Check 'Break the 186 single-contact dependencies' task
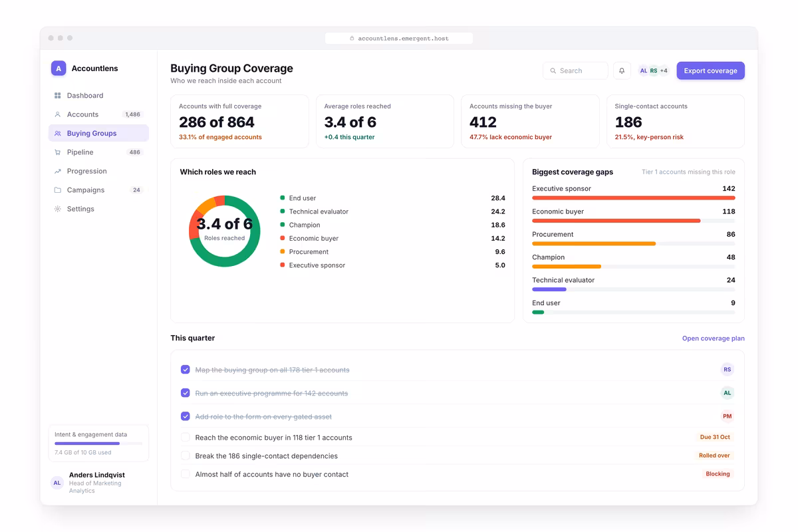 [186, 456]
